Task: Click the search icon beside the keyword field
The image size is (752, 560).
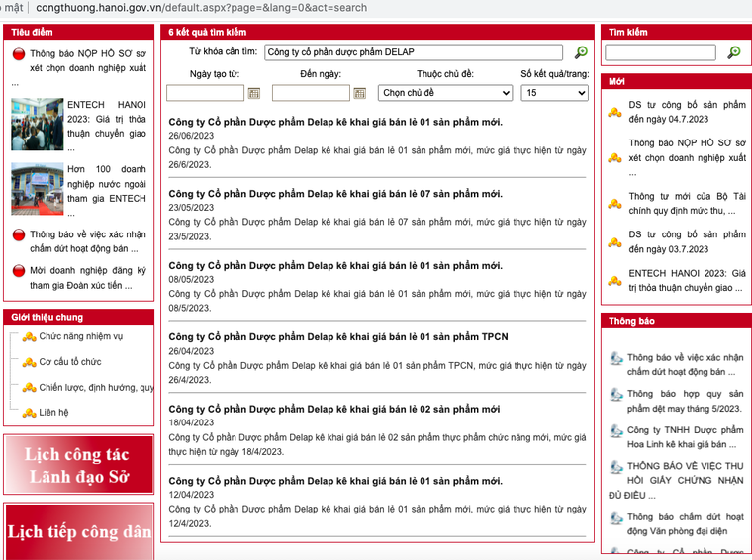Action: coord(581,52)
